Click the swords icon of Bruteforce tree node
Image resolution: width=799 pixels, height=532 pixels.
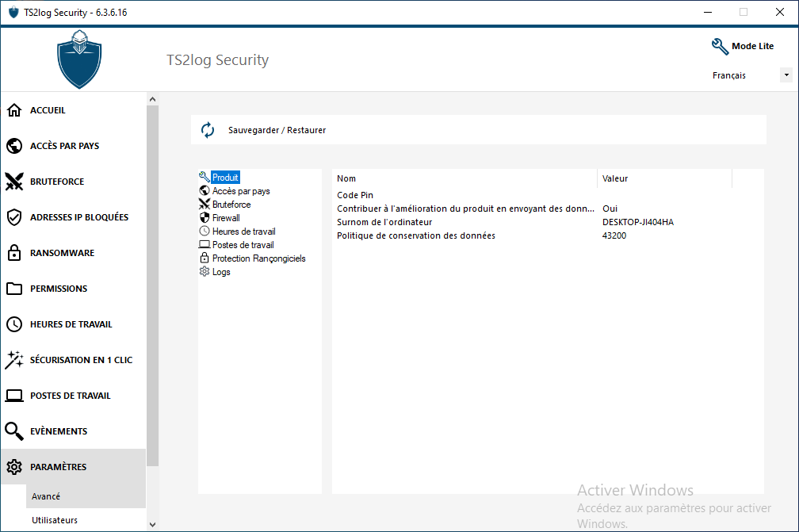tap(205, 204)
